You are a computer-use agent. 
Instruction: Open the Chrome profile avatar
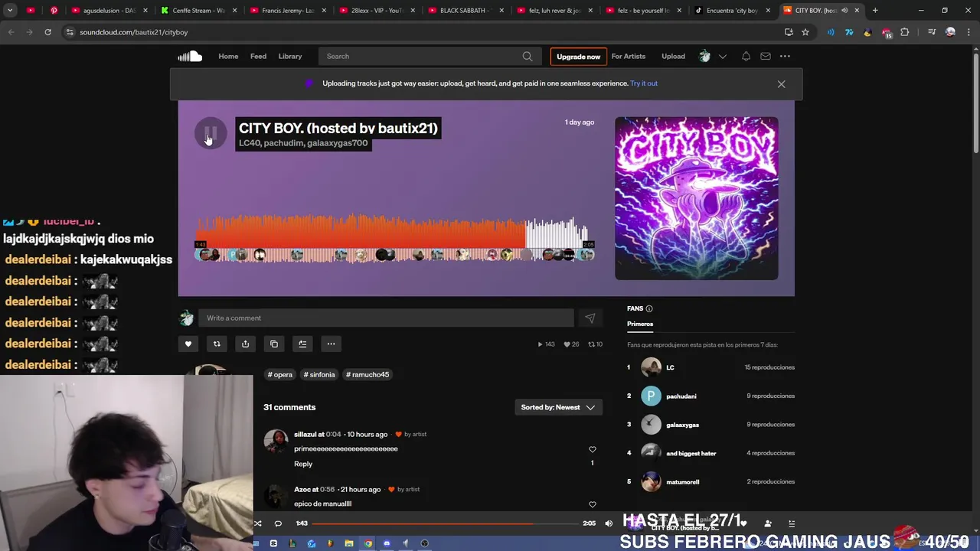[x=950, y=32]
